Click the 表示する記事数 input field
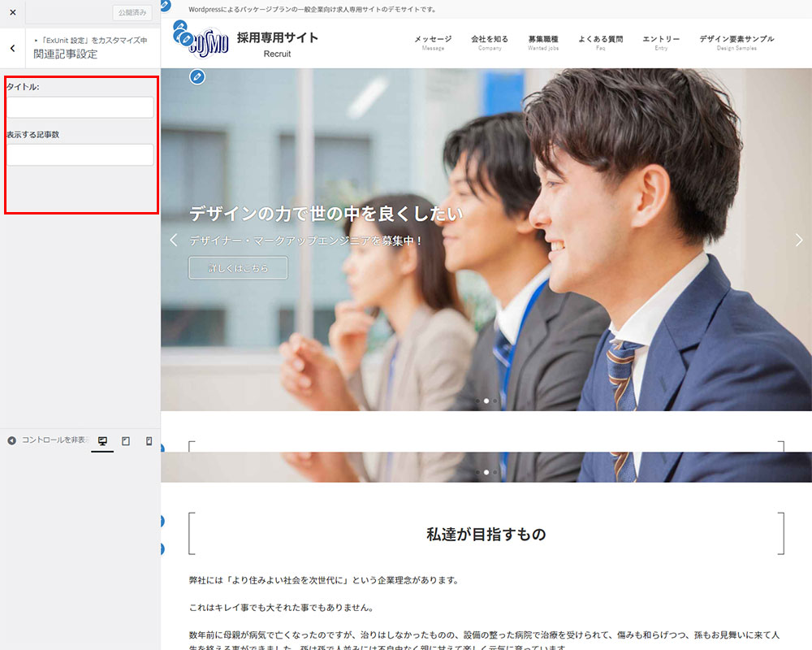This screenshot has width=812, height=650. (80, 154)
